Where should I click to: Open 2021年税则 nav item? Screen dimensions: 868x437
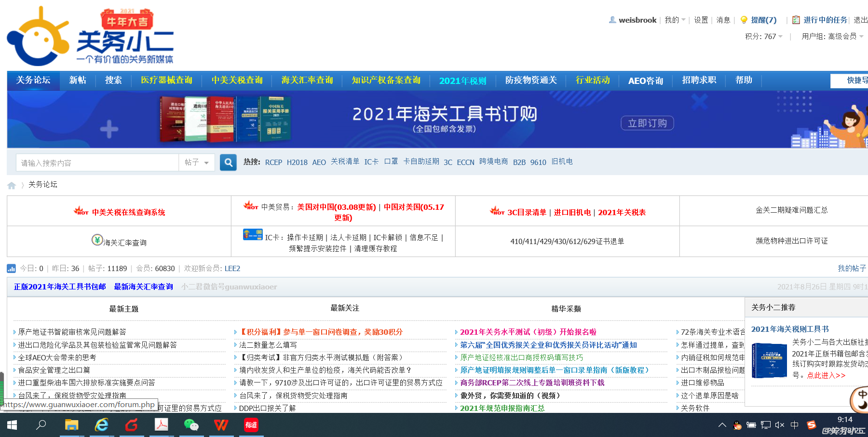point(462,81)
